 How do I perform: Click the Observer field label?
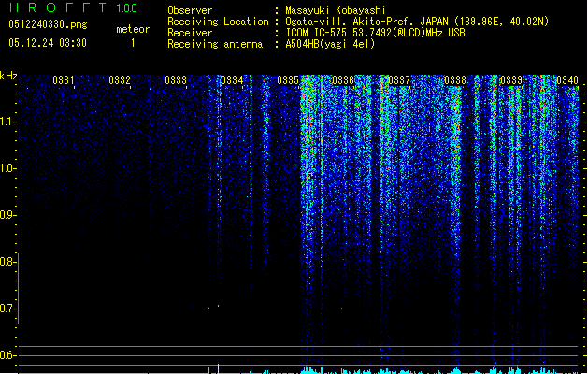point(190,10)
